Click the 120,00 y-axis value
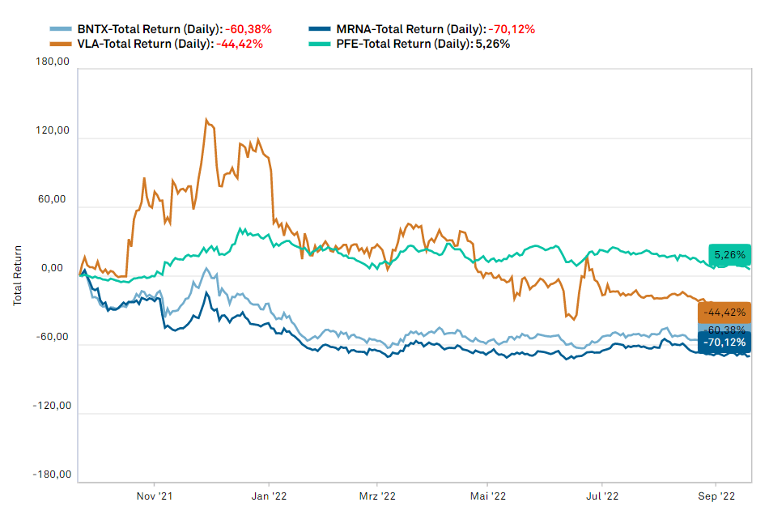Viewport: 769px width, 532px height. tap(53, 130)
